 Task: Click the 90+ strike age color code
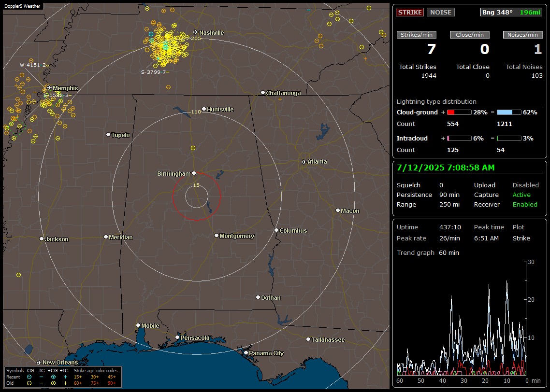[x=112, y=383]
